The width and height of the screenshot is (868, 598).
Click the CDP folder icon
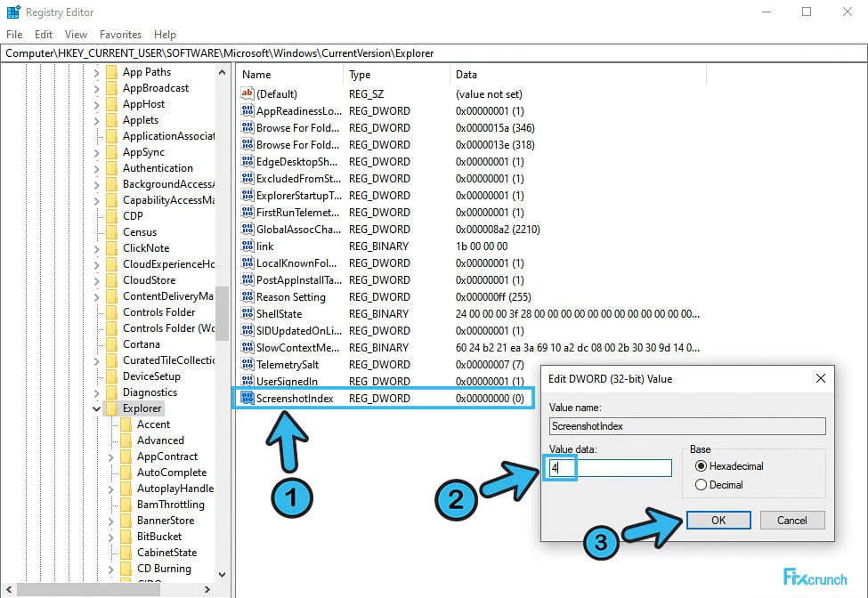point(111,215)
